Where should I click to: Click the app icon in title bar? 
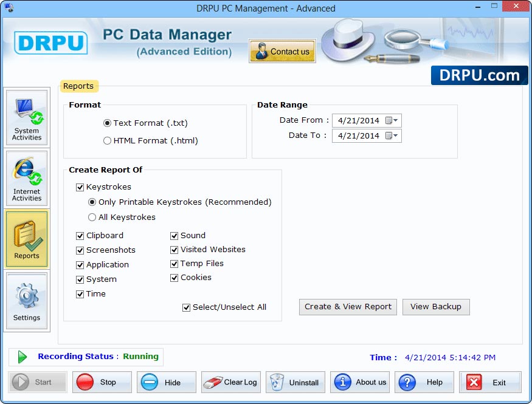(9, 7)
